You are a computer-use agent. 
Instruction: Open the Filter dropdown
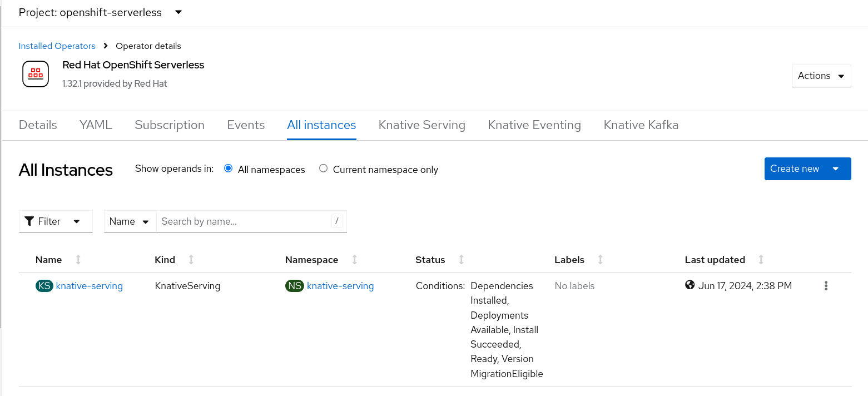[x=56, y=221]
